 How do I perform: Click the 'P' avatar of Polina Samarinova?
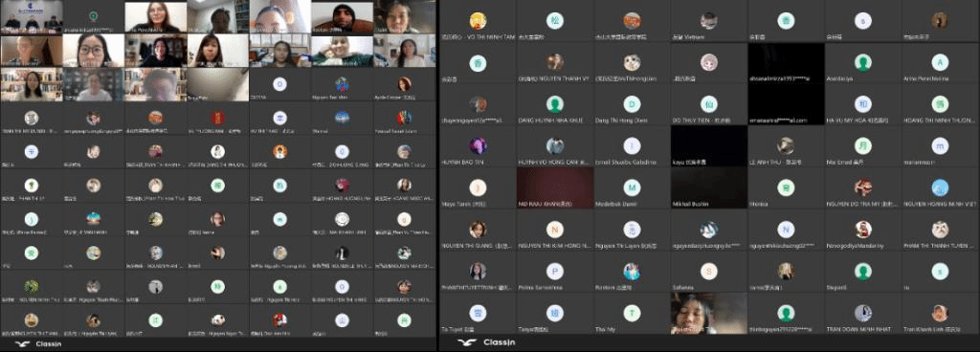pyautogui.click(x=554, y=271)
